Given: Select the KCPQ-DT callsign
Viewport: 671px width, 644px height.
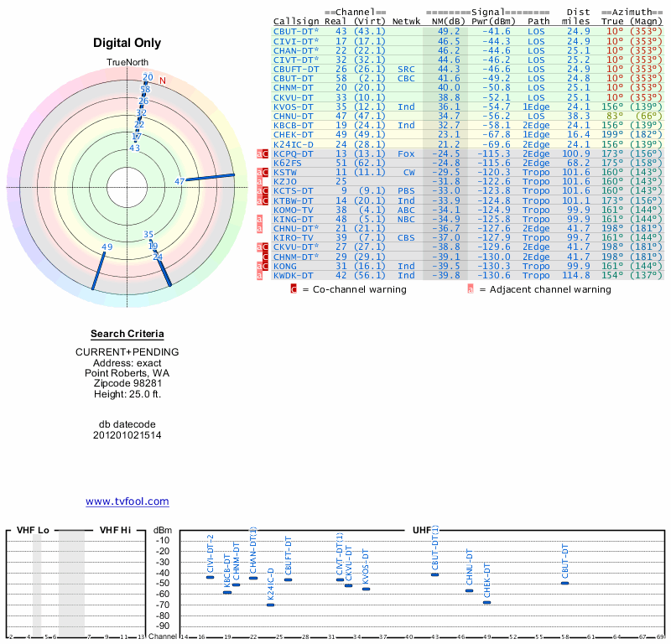Looking at the screenshot, I should click(294, 153).
